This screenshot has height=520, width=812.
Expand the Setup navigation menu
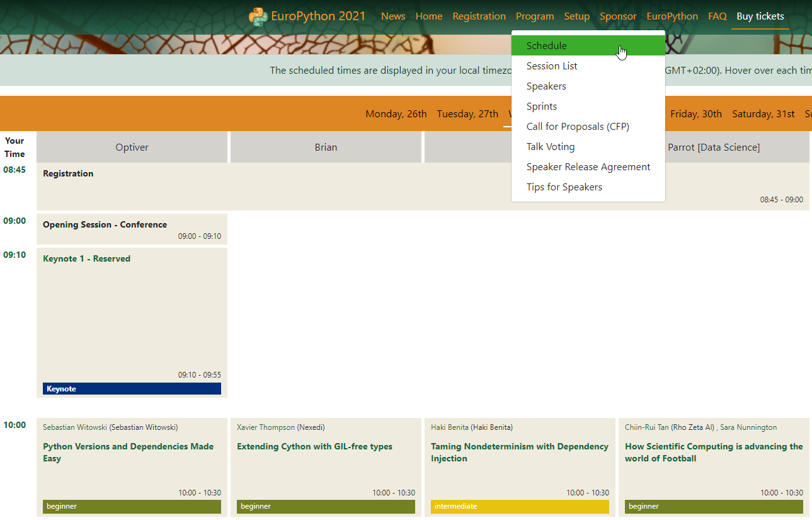tap(576, 16)
